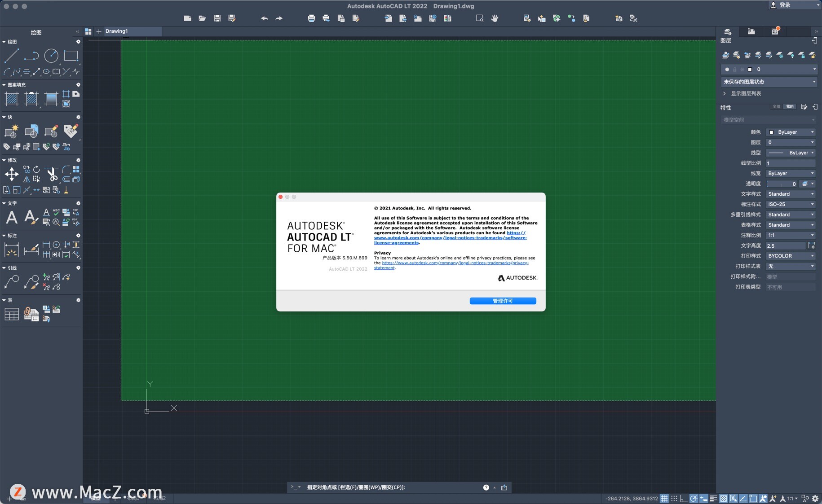Viewport: 822px width, 504px height.
Task: Select the Multiline Text tool
Action: click(12, 217)
